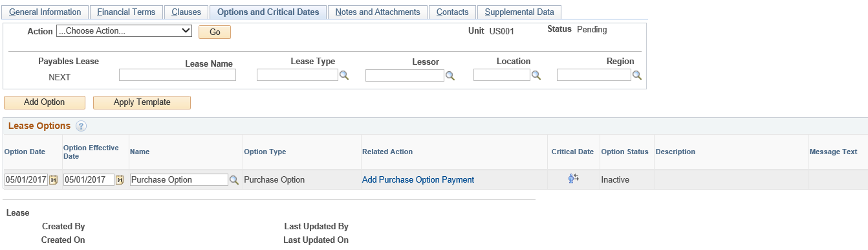Screen dimensions: 868x250
Task: Focus the Location input field
Action: pyautogui.click(x=502, y=75)
